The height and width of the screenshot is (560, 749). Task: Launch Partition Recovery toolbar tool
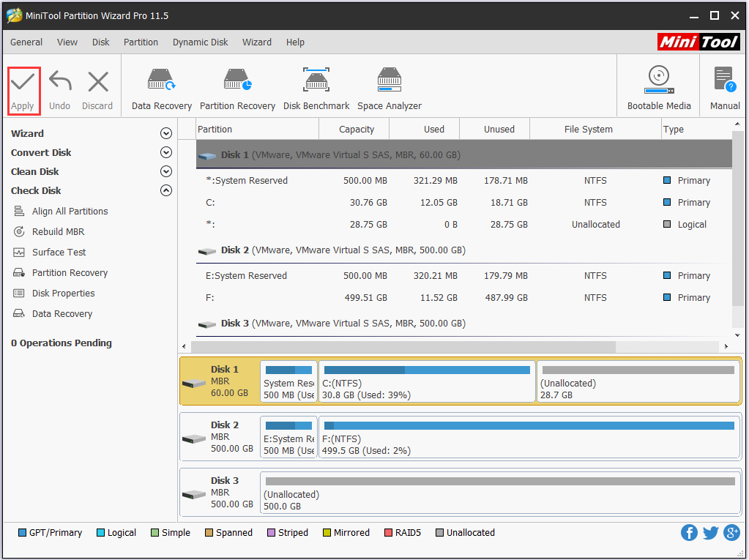[x=237, y=81]
